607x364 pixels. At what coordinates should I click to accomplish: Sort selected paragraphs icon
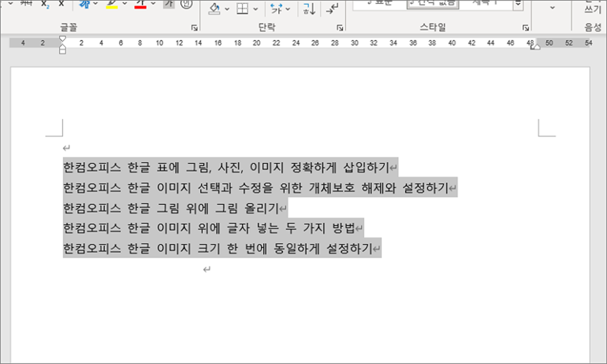tap(309, 9)
